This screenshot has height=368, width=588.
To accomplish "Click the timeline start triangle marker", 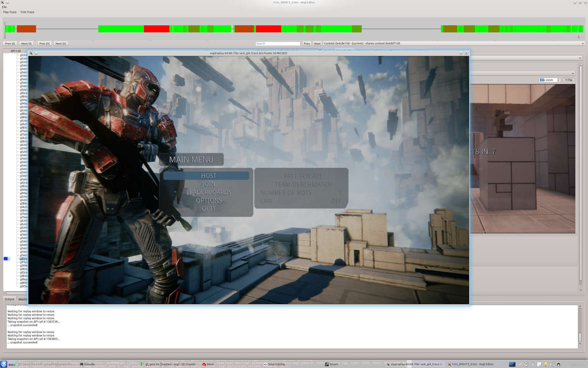I will point(5,37).
